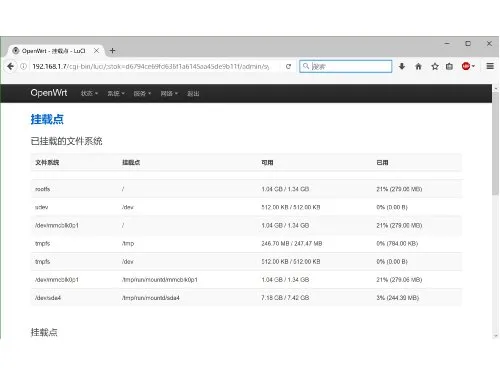Click the 246.70 MB / 247.47 MB value
Screen dimensions: 500x375
(x=292, y=243)
